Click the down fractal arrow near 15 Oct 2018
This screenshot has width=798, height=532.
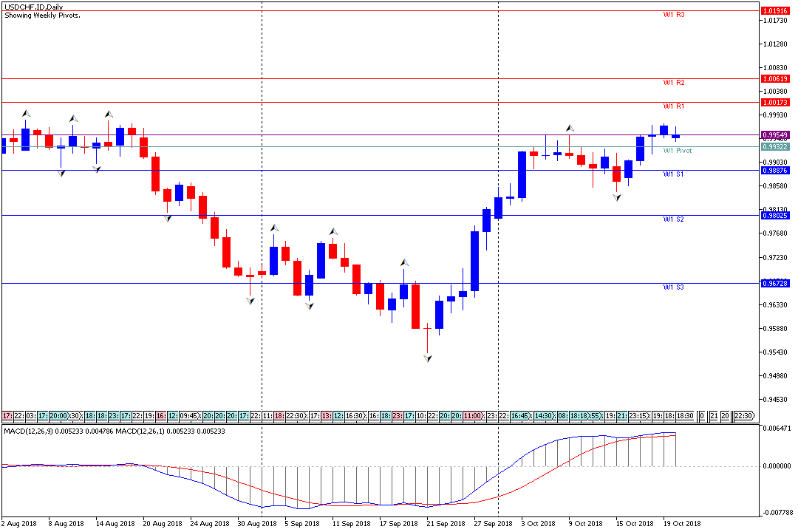point(617,197)
